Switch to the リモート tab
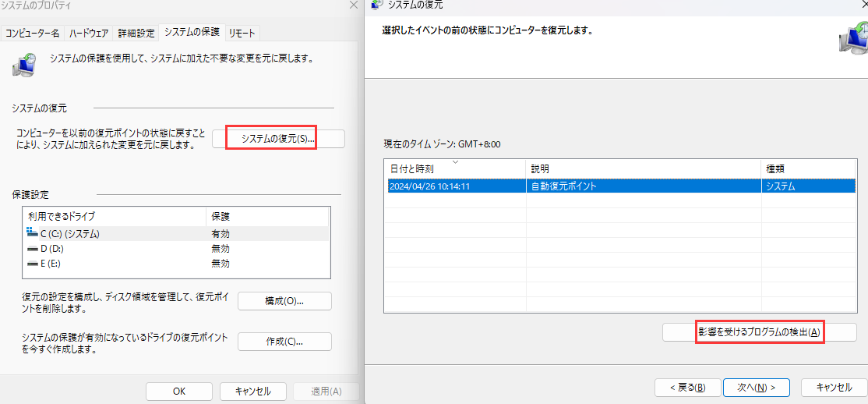The height and width of the screenshot is (404, 868). click(242, 34)
